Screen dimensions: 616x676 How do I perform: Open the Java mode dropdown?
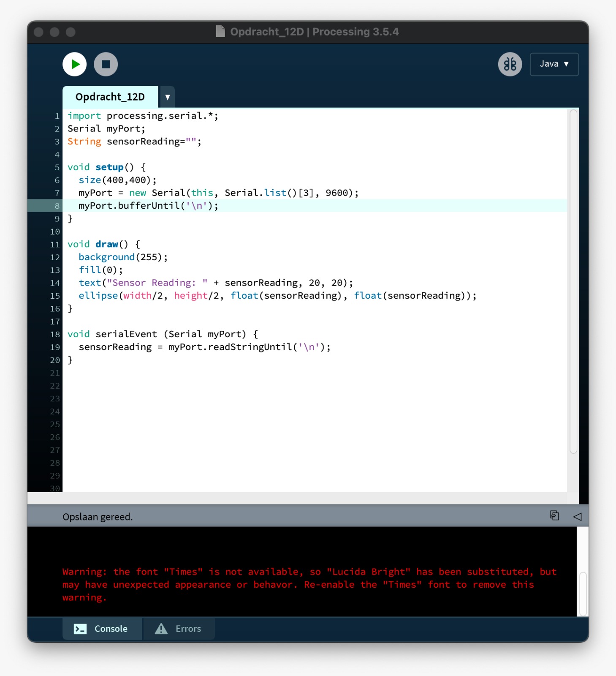(x=554, y=64)
